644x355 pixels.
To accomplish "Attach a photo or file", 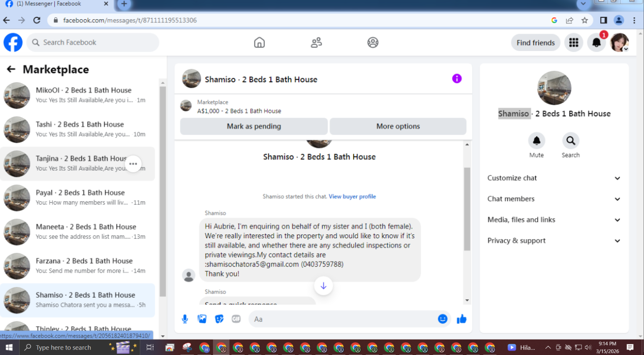I will [x=202, y=319].
